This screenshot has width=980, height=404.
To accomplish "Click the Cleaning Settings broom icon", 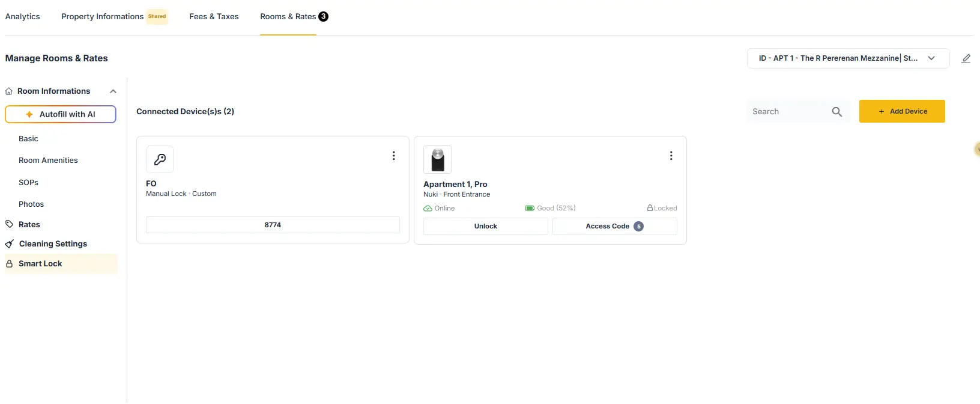I will tap(9, 244).
